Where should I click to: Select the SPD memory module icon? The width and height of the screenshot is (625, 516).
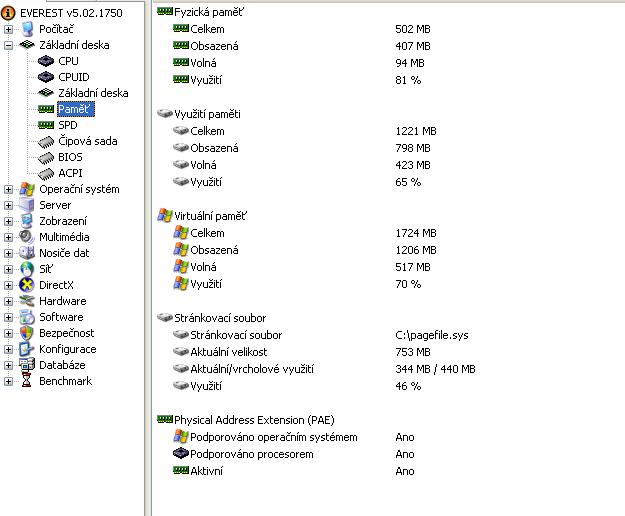[x=46, y=125]
